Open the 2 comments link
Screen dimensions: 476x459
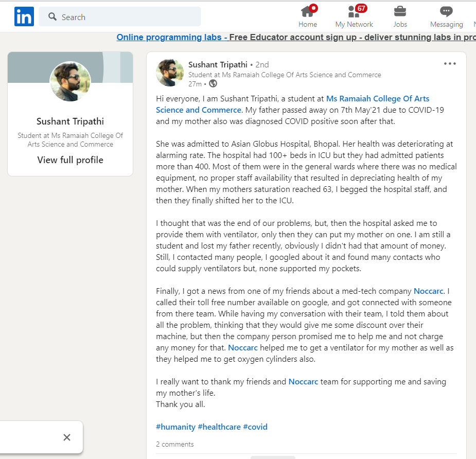pos(174,444)
